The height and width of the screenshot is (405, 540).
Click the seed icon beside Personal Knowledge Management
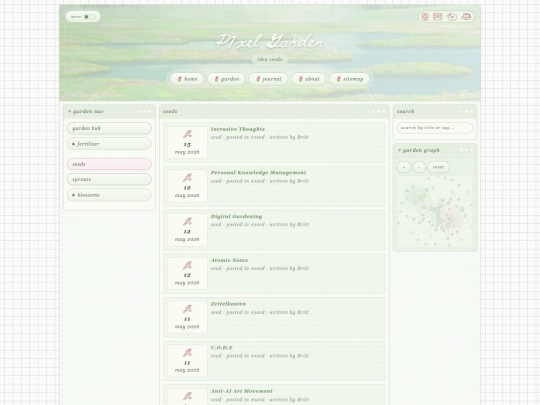click(187, 178)
